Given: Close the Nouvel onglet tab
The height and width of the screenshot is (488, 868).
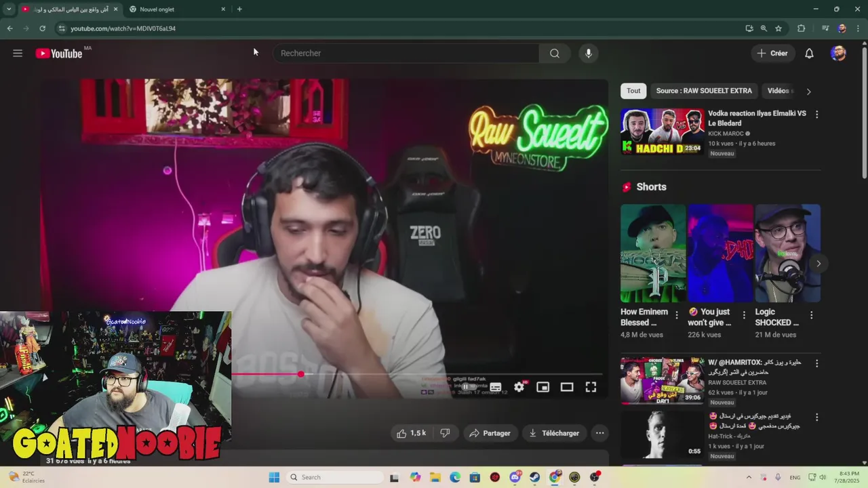Looking at the screenshot, I should point(223,9).
